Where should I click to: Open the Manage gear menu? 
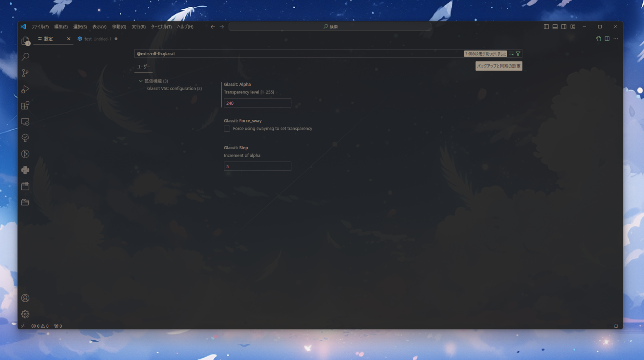point(25,314)
